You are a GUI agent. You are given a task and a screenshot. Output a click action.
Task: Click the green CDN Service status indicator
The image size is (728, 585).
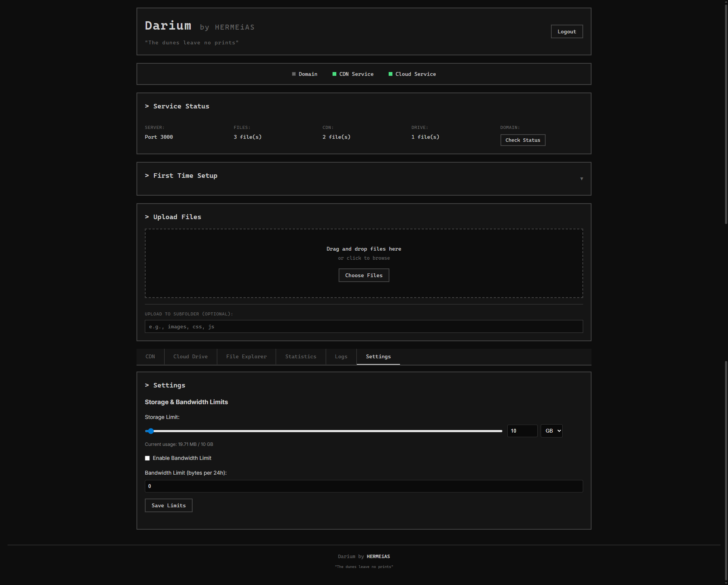[334, 74]
